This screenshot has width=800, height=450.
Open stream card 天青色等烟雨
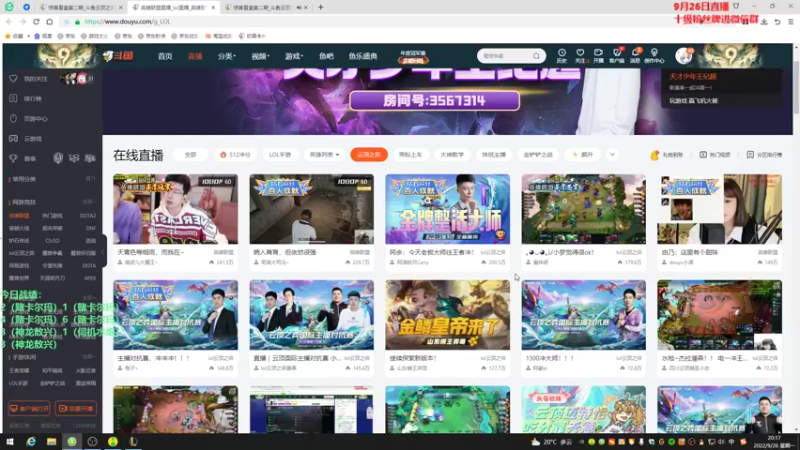176,220
